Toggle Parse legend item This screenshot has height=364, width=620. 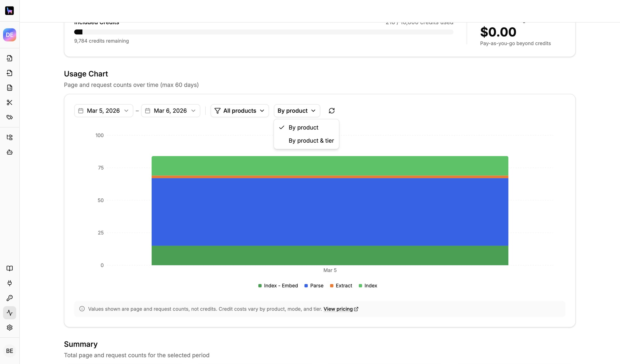click(x=314, y=285)
